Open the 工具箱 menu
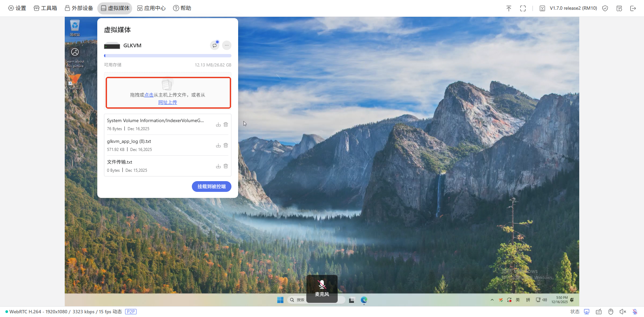 pos(45,8)
